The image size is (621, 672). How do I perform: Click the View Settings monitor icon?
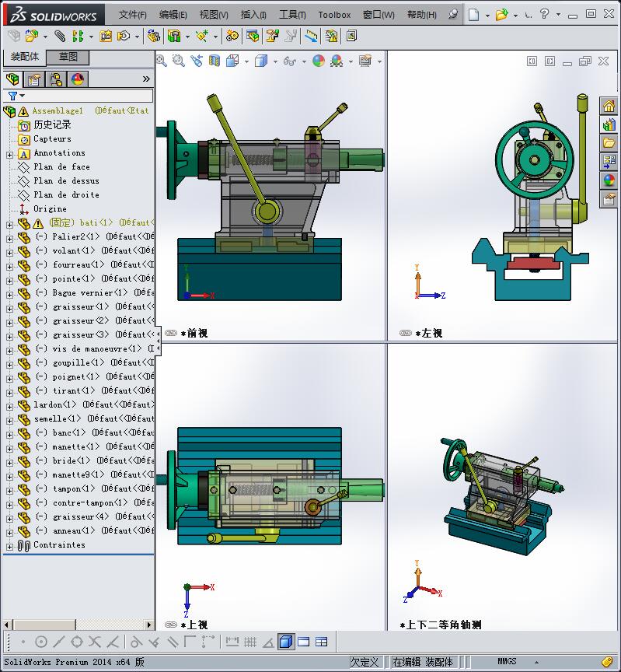365,61
